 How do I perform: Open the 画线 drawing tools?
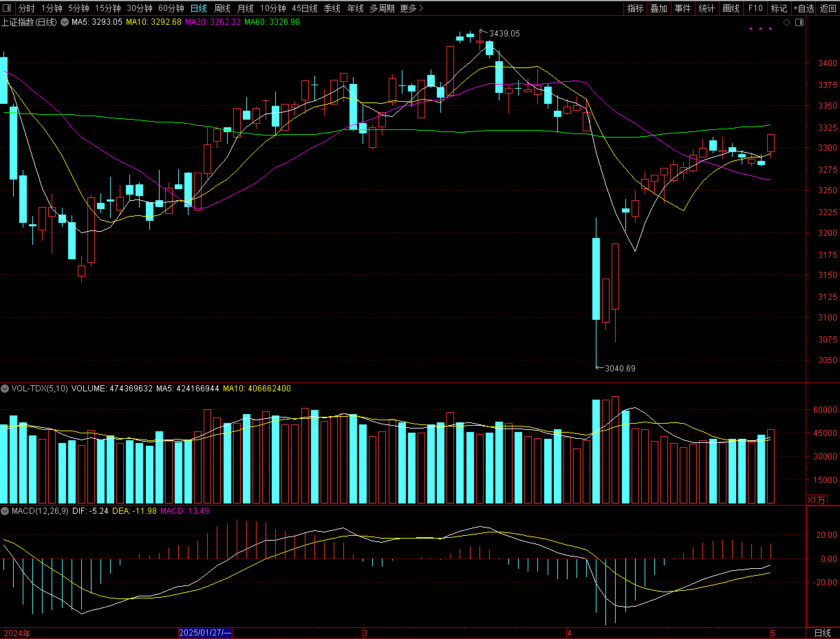point(731,8)
